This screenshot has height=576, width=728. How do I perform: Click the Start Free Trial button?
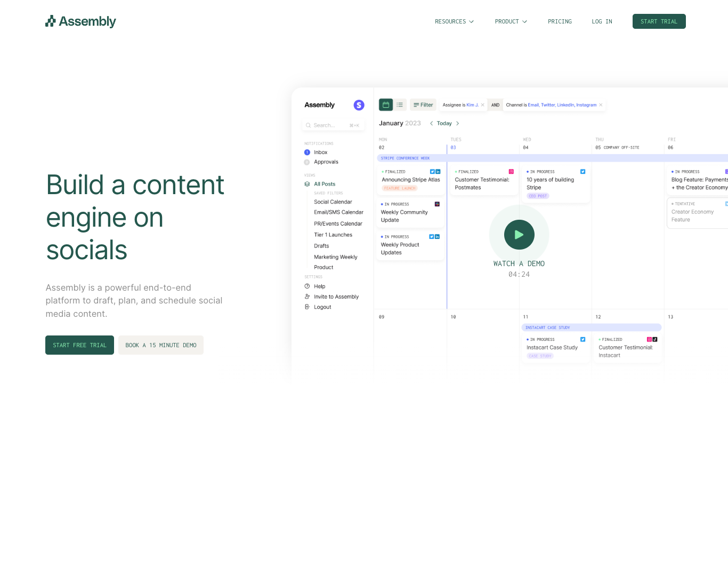coord(79,345)
